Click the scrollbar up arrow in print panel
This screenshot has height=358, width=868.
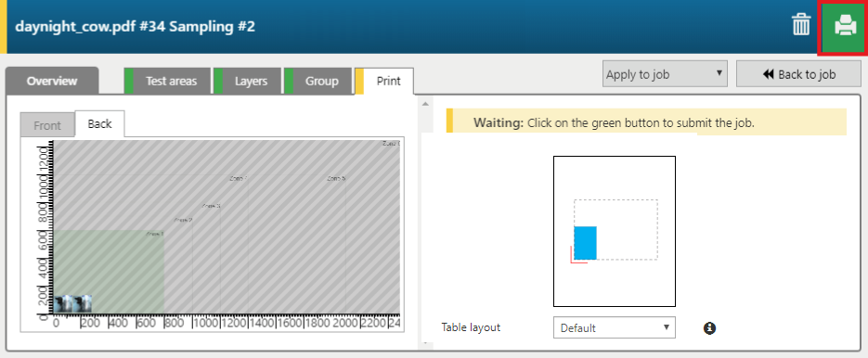pos(425,104)
